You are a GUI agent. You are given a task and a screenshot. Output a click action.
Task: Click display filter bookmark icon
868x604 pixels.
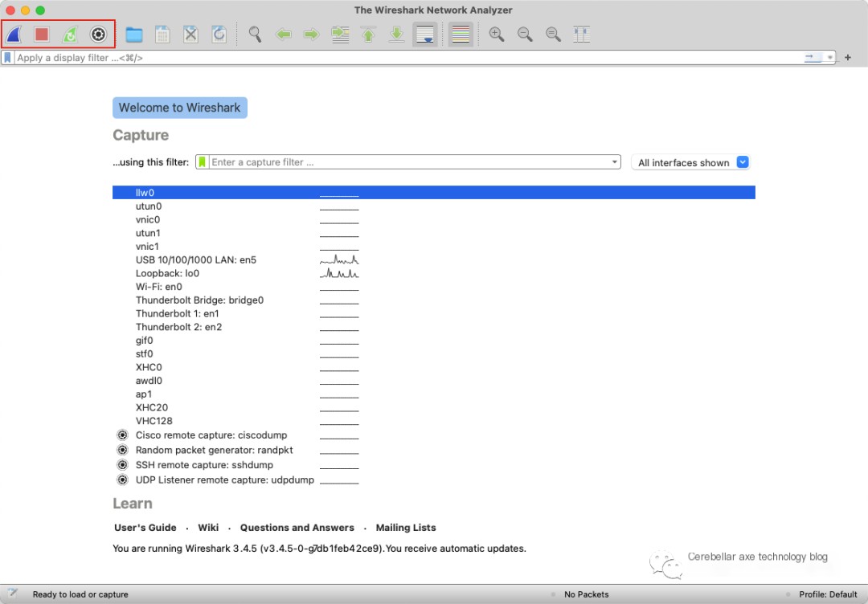(x=7, y=58)
